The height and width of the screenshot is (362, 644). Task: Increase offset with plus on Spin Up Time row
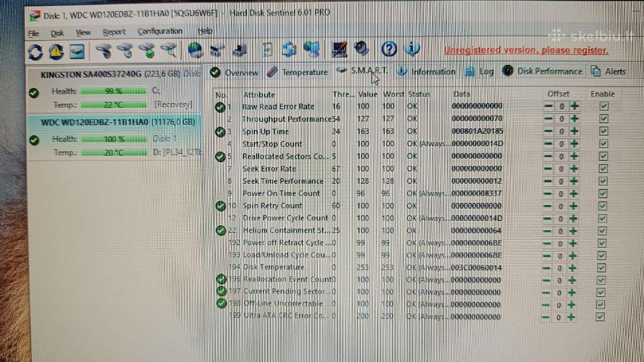[x=574, y=131]
